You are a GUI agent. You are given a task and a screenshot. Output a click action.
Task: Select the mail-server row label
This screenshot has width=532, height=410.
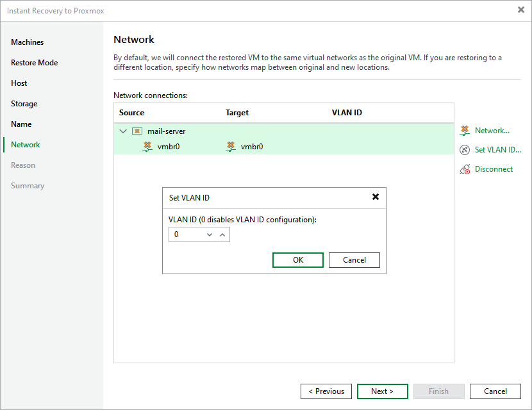point(166,131)
